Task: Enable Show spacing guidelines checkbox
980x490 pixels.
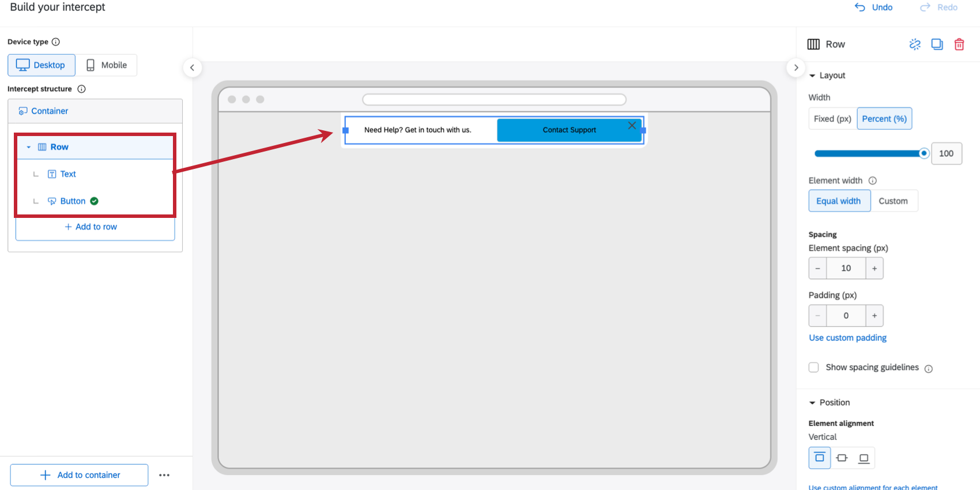Action: click(814, 367)
